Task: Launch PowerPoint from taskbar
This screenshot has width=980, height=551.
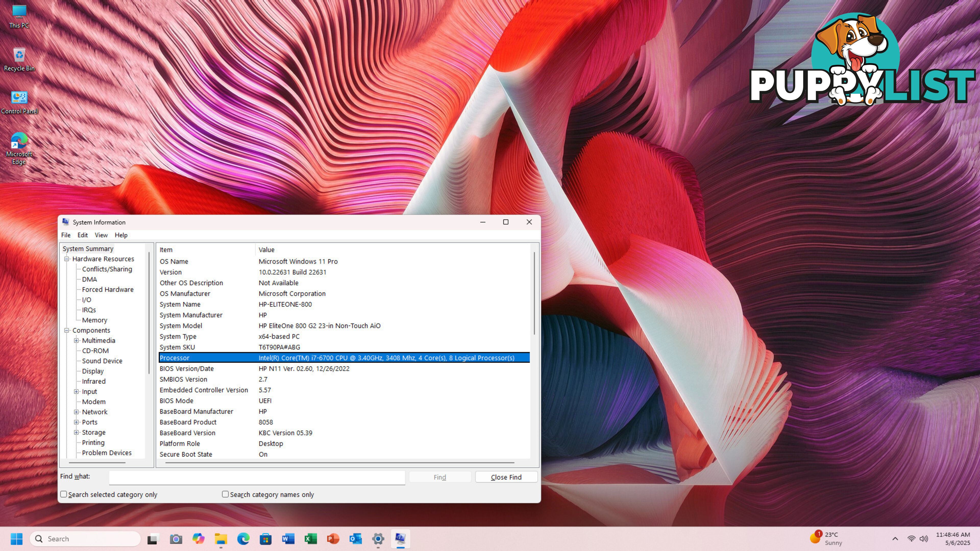Action: (x=333, y=539)
